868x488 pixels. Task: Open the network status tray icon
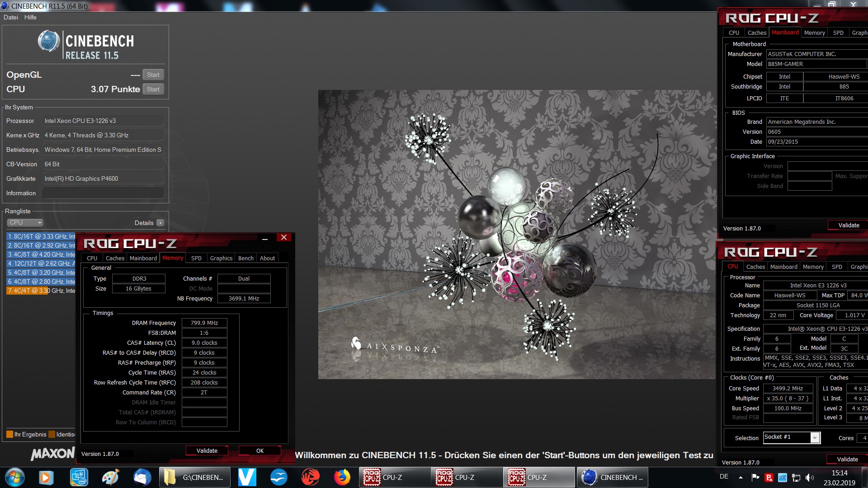point(796,477)
